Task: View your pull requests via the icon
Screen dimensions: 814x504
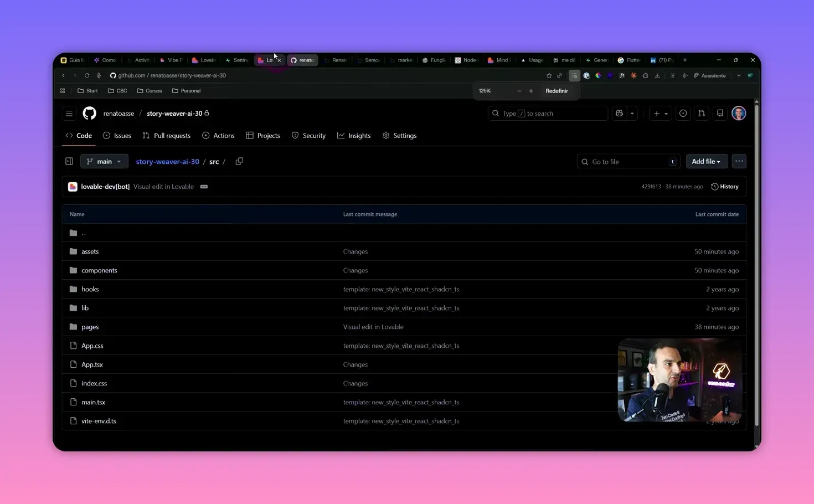Action: [x=702, y=113]
